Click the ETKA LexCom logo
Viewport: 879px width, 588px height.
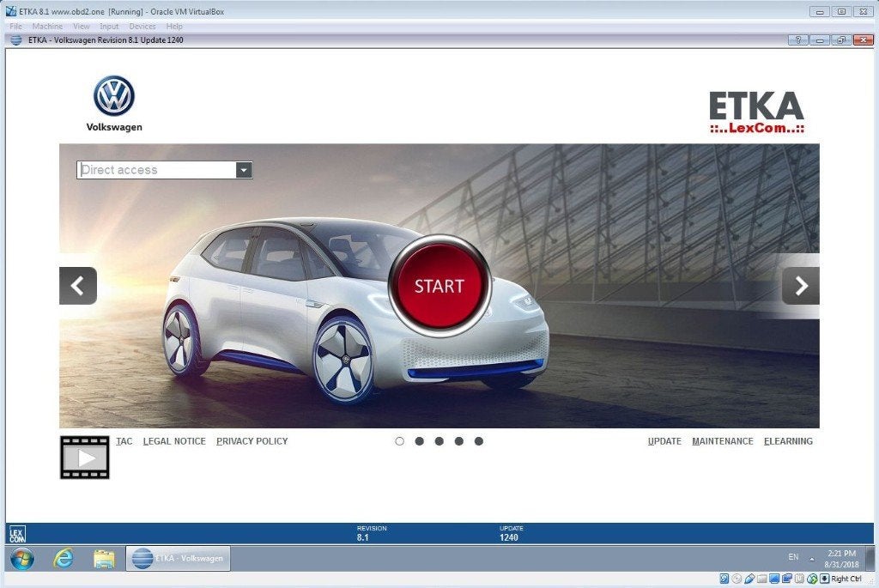(x=756, y=112)
